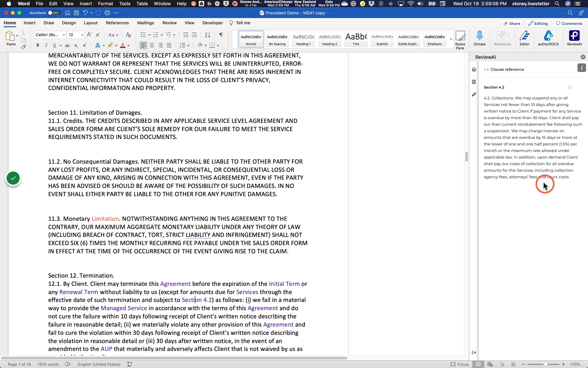
Task: Open Change Case dropdown
Action: 113,35
